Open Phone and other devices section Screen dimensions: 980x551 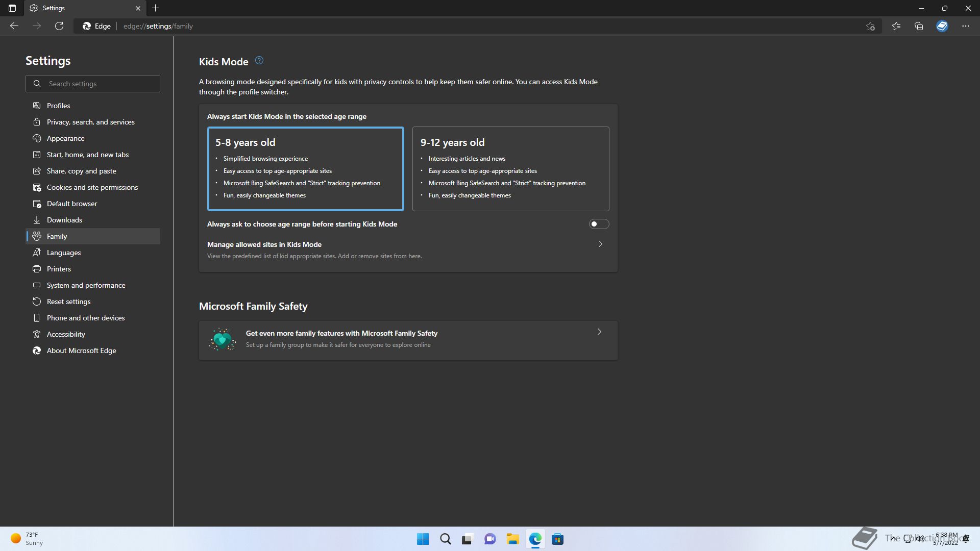pyautogui.click(x=93, y=318)
